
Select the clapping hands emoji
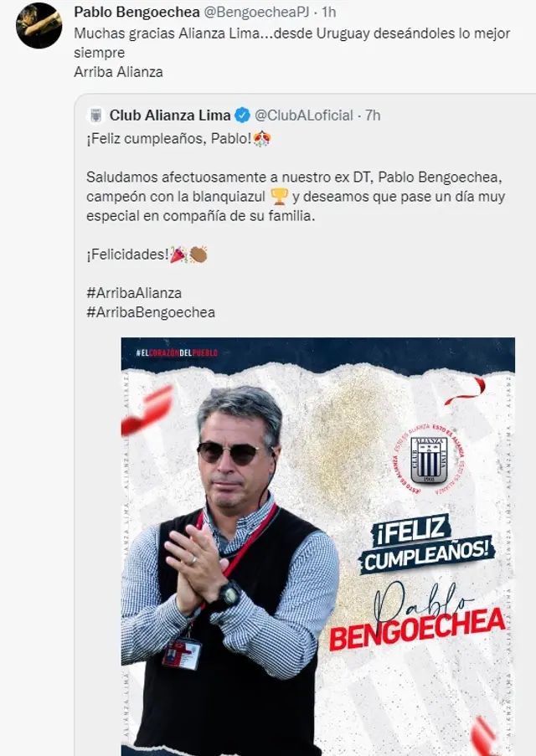click(198, 254)
